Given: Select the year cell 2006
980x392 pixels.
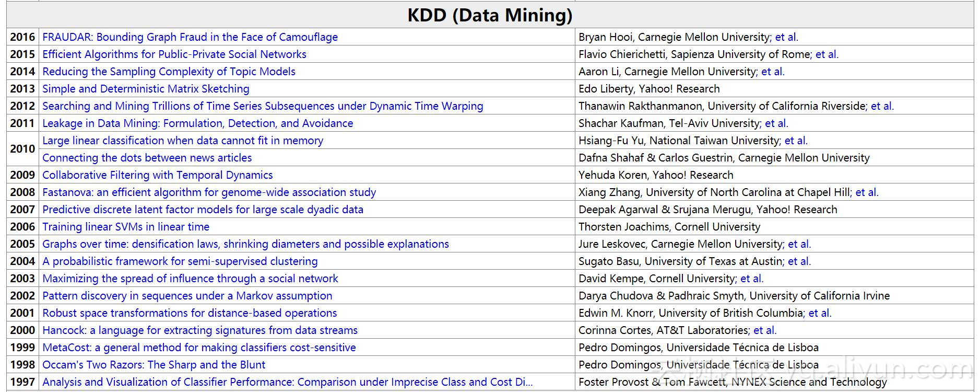Looking at the screenshot, I should [22, 227].
